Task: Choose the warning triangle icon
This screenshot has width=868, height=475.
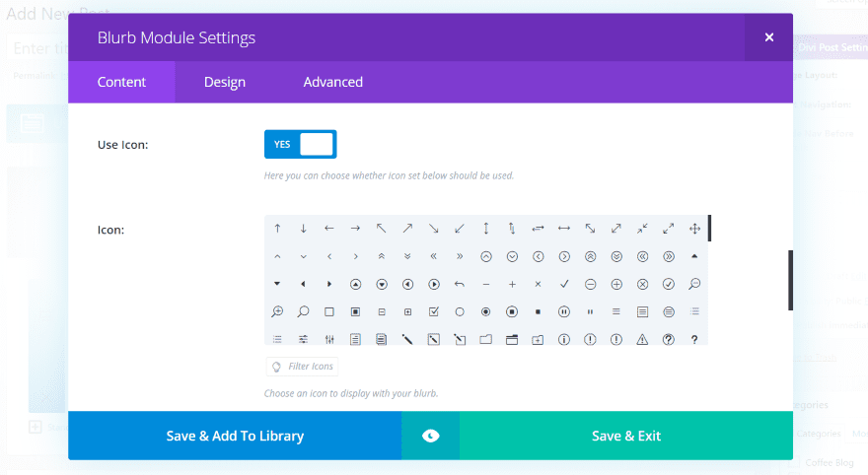Action: click(x=642, y=339)
